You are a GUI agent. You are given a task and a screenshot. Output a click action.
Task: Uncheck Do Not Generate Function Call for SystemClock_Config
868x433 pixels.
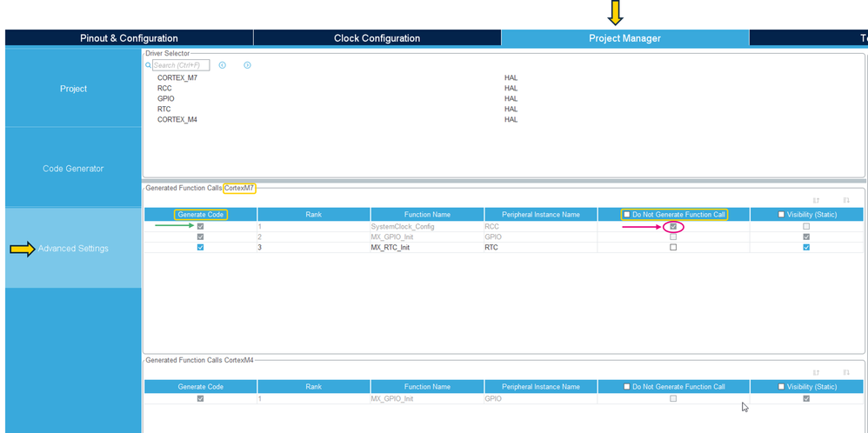tap(673, 226)
